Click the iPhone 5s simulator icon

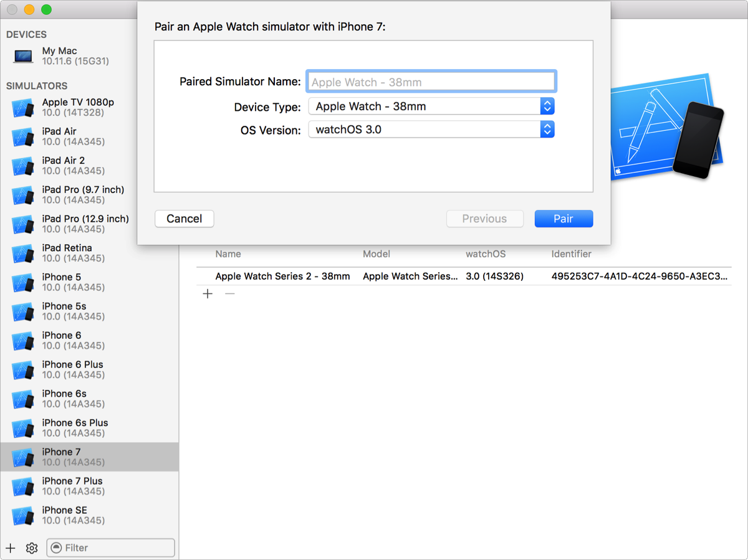(x=22, y=312)
